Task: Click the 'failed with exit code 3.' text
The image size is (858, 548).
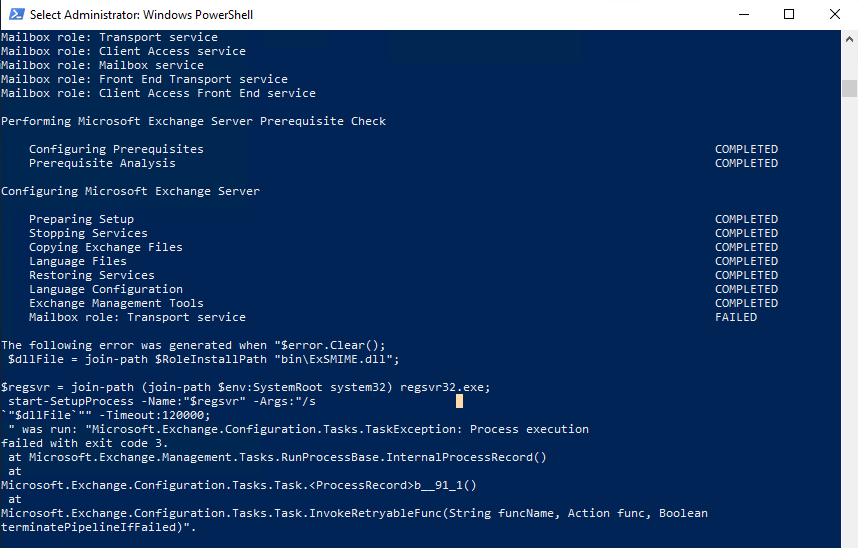Action: click(84, 443)
